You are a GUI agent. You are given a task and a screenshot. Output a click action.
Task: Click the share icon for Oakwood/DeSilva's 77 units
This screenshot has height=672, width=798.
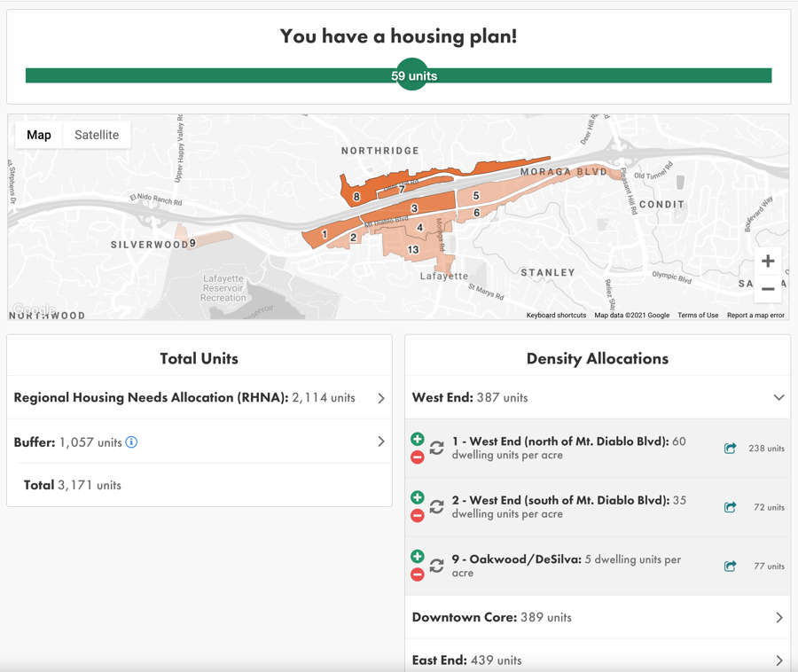(x=731, y=566)
